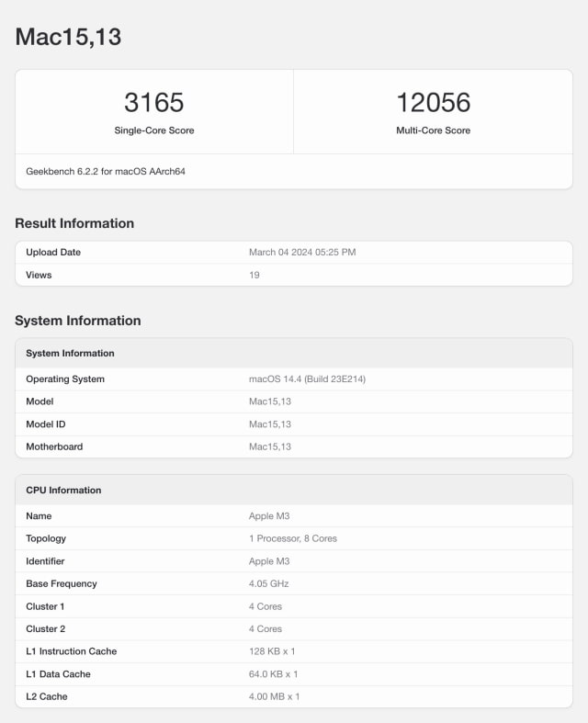
Task: Click the large System Information section heading
Action: coord(78,321)
